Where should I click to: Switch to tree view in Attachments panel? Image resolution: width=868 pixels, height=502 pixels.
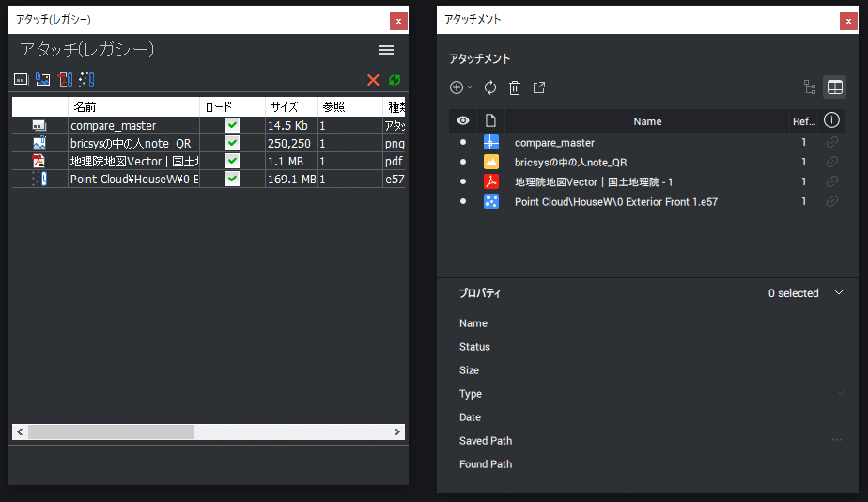[x=810, y=87]
